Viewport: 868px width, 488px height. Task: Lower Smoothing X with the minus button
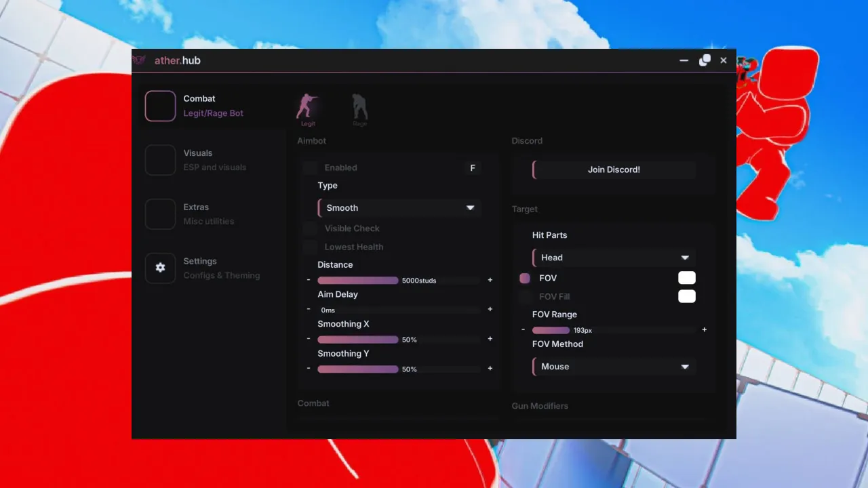click(309, 339)
